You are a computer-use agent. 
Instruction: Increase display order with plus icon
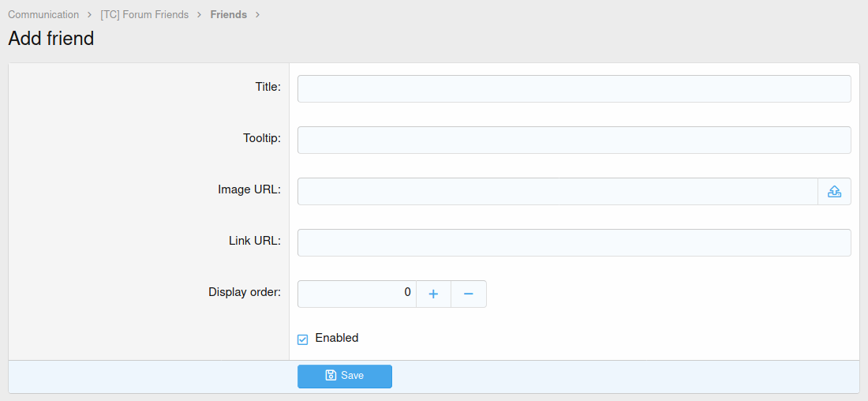433,294
